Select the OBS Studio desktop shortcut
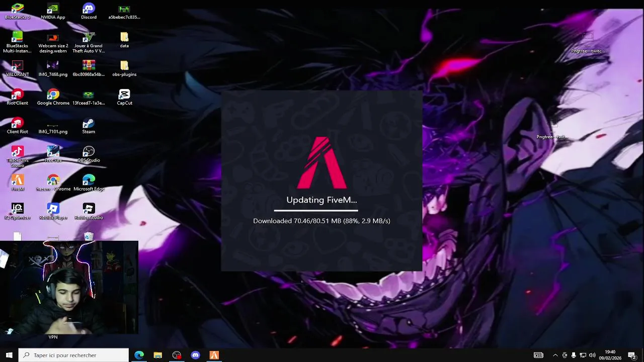This screenshot has width=644, height=362. click(x=89, y=155)
